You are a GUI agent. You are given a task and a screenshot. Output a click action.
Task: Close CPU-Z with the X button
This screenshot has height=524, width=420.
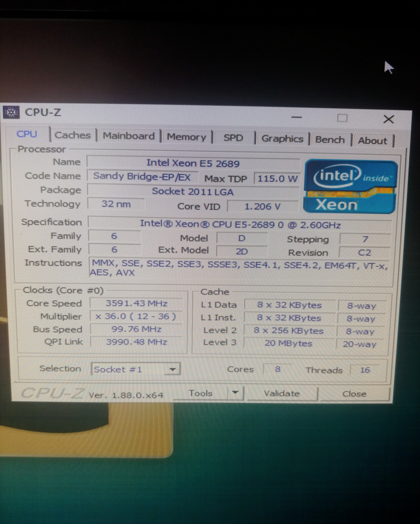pos(388,119)
